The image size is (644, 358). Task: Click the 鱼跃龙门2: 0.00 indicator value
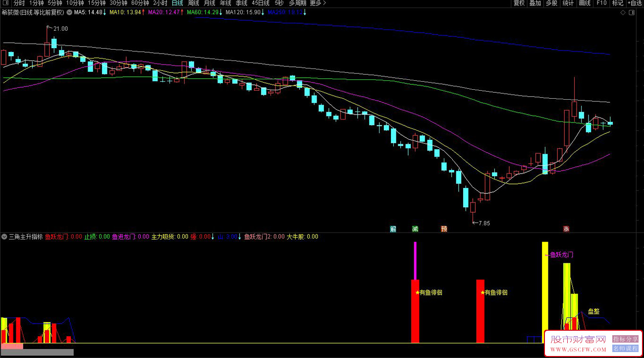[265, 237]
